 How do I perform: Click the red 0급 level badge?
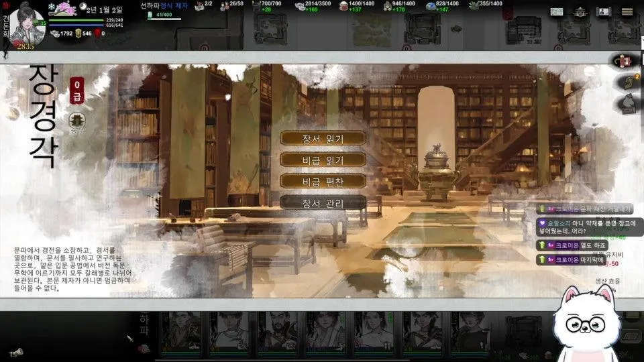pyautogui.click(x=78, y=86)
